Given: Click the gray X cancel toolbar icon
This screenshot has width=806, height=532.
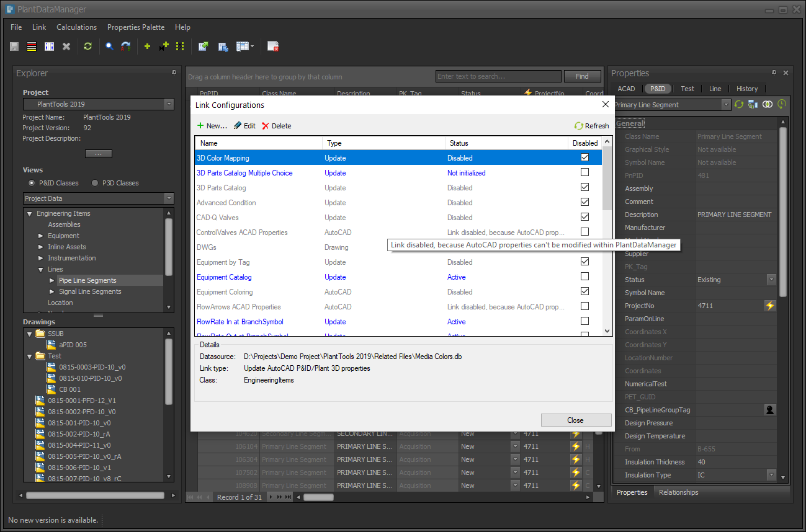Looking at the screenshot, I should [66, 47].
